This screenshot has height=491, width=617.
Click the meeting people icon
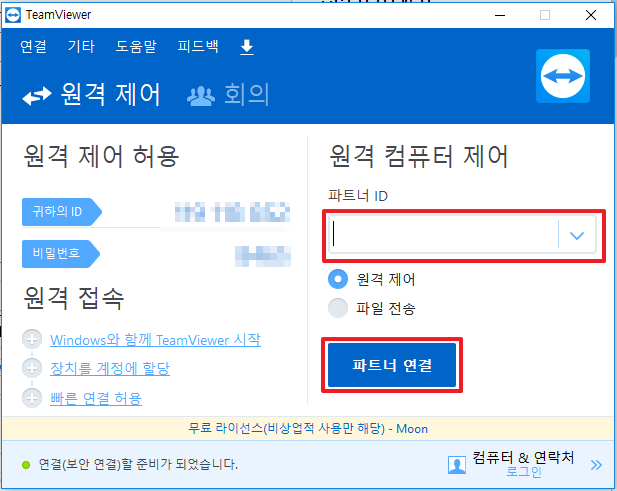point(201,96)
